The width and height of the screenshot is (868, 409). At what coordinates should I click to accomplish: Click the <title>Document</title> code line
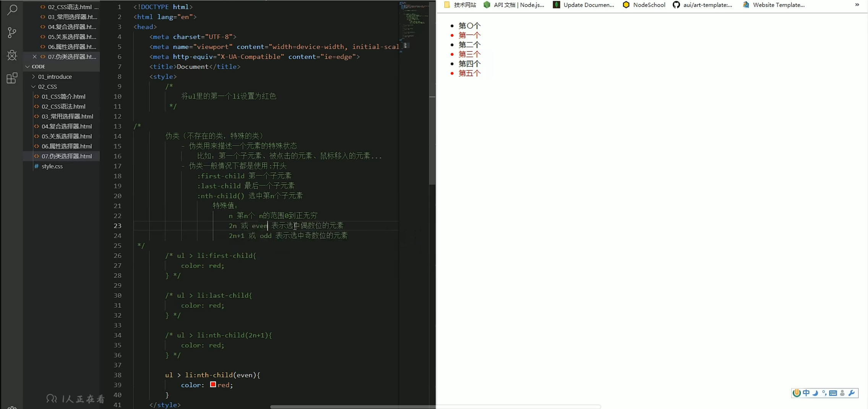(x=195, y=67)
